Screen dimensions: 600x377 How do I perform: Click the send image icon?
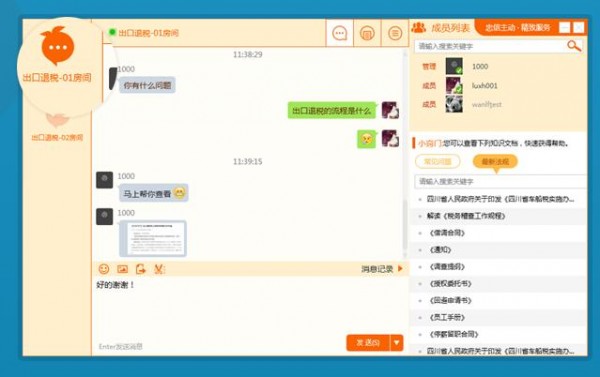tap(122, 269)
